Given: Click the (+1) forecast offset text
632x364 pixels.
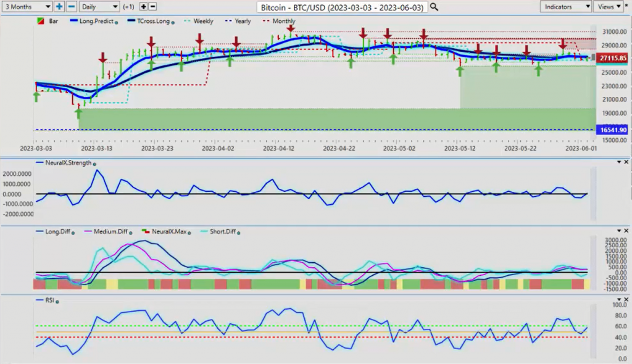Looking at the screenshot, I should tap(128, 7).
